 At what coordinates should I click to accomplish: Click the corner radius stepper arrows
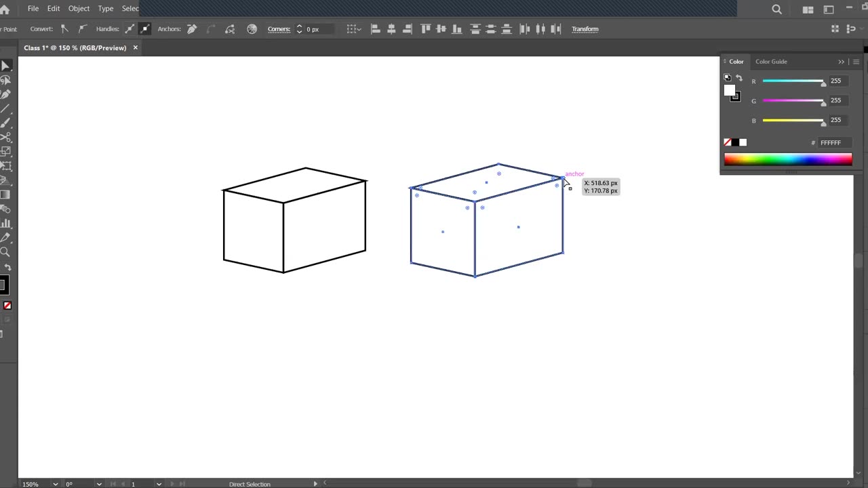(x=299, y=29)
